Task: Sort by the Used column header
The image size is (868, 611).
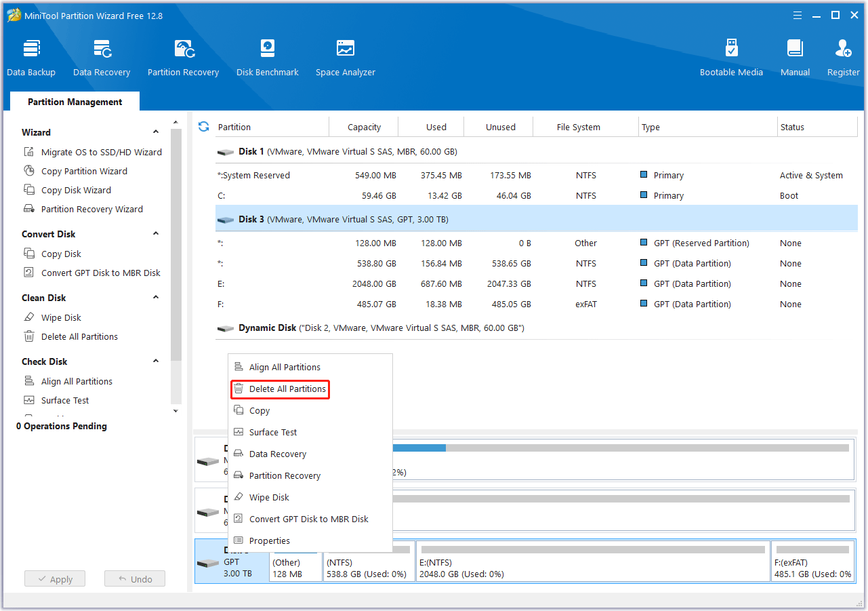Action: pos(432,127)
